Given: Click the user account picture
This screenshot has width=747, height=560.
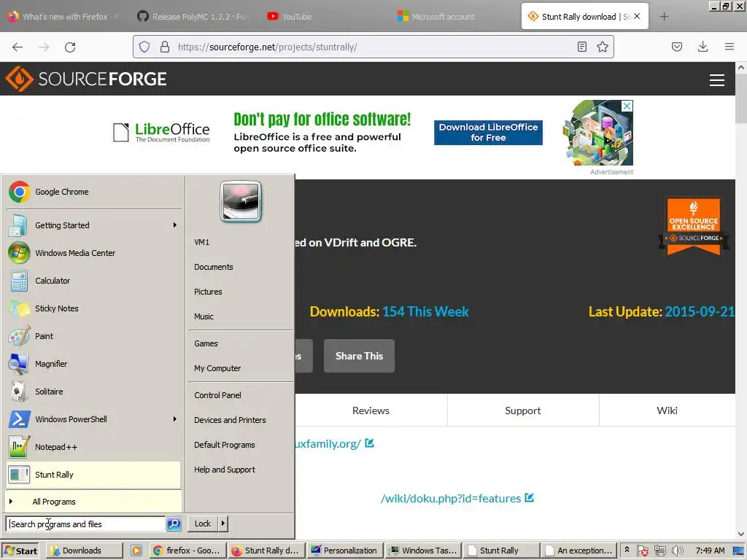Looking at the screenshot, I should [241, 201].
